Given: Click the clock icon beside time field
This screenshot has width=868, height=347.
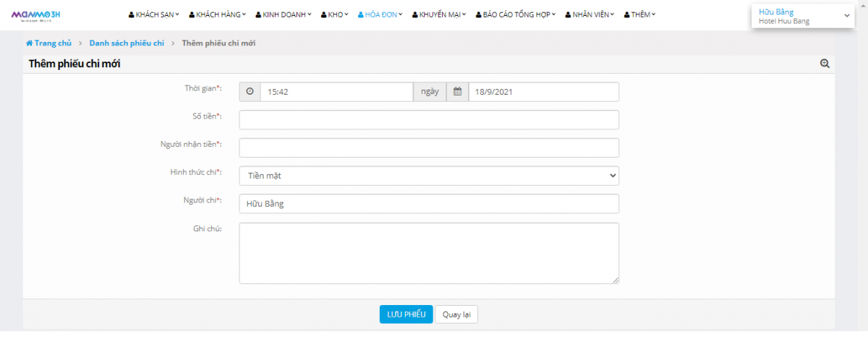Looking at the screenshot, I should tap(250, 92).
